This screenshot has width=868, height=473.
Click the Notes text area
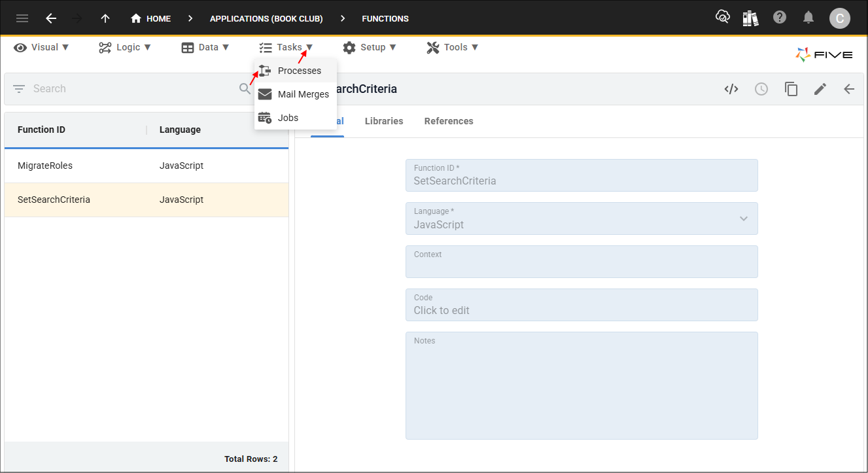(582, 385)
